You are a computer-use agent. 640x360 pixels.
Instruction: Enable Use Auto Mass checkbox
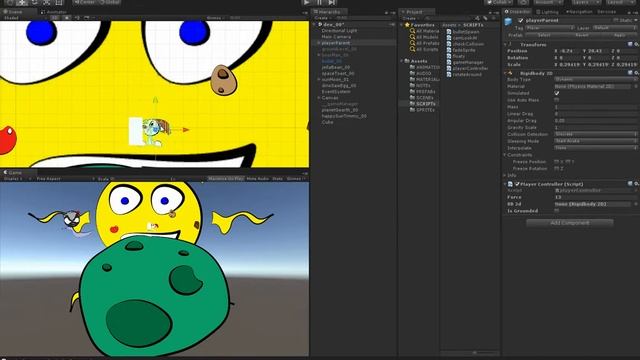(x=557, y=100)
